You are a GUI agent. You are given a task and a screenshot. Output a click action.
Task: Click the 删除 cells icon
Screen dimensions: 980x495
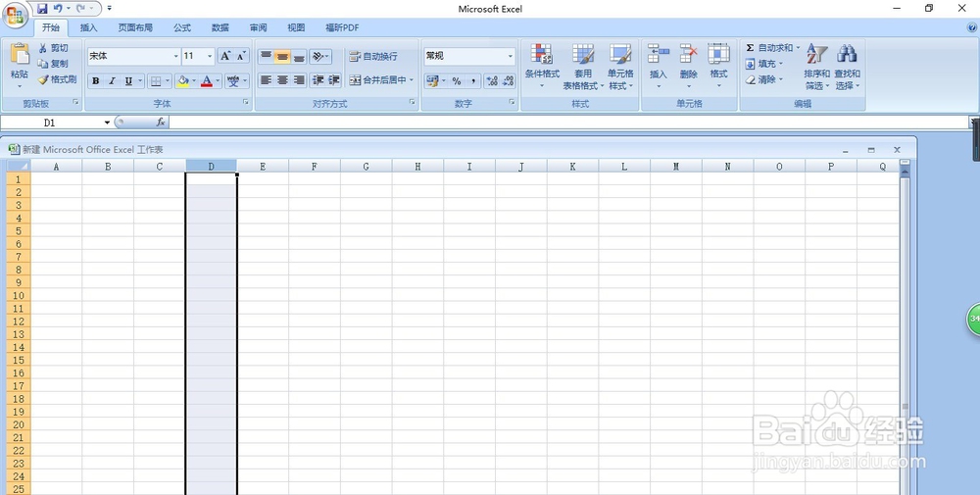click(x=688, y=54)
